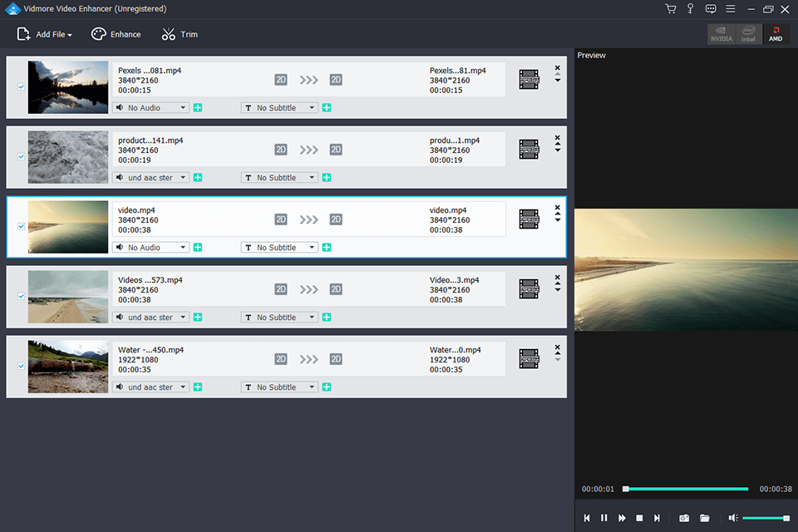Remove Pexels ...081.mp4 from the list

click(x=557, y=67)
